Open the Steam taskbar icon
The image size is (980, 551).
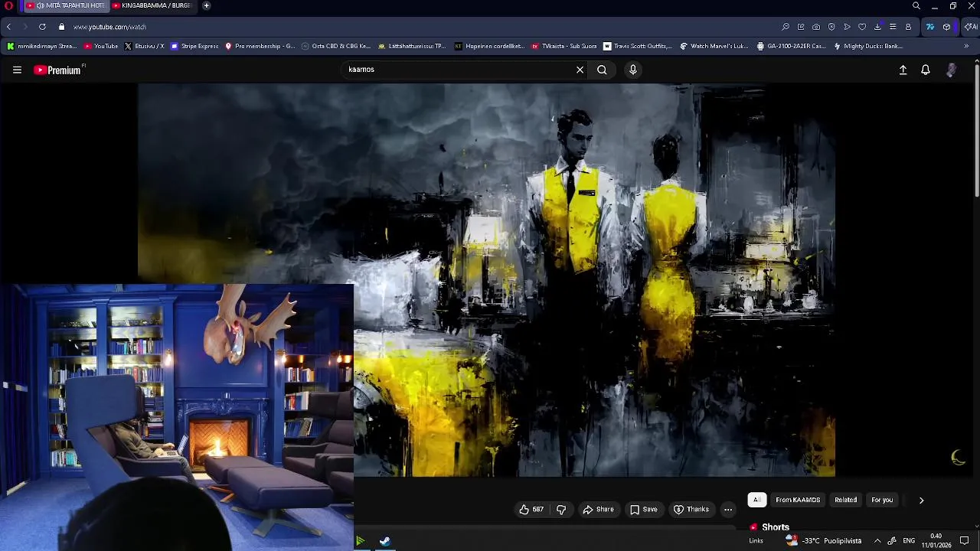384,541
